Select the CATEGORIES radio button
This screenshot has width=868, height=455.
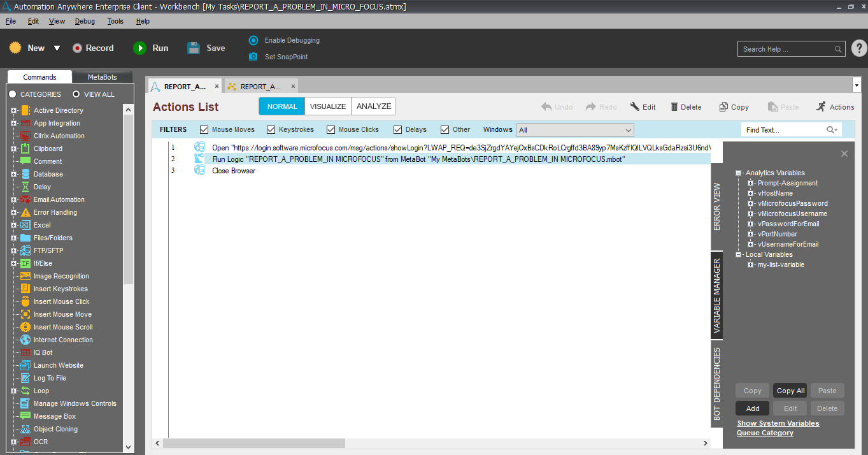[x=12, y=94]
